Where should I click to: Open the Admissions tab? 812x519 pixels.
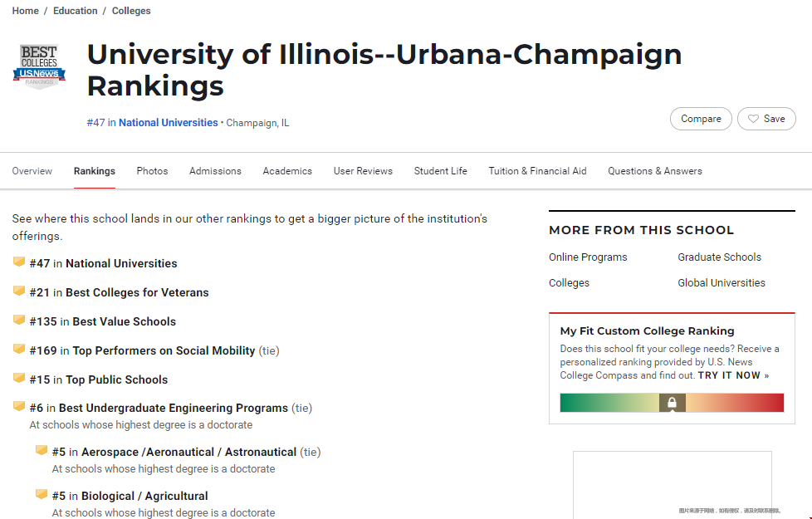tap(215, 171)
